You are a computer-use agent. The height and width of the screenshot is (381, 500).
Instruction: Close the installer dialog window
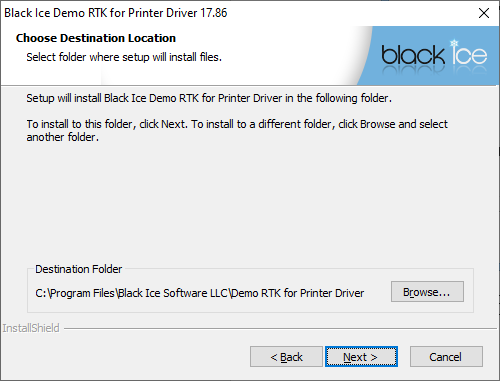(x=484, y=13)
